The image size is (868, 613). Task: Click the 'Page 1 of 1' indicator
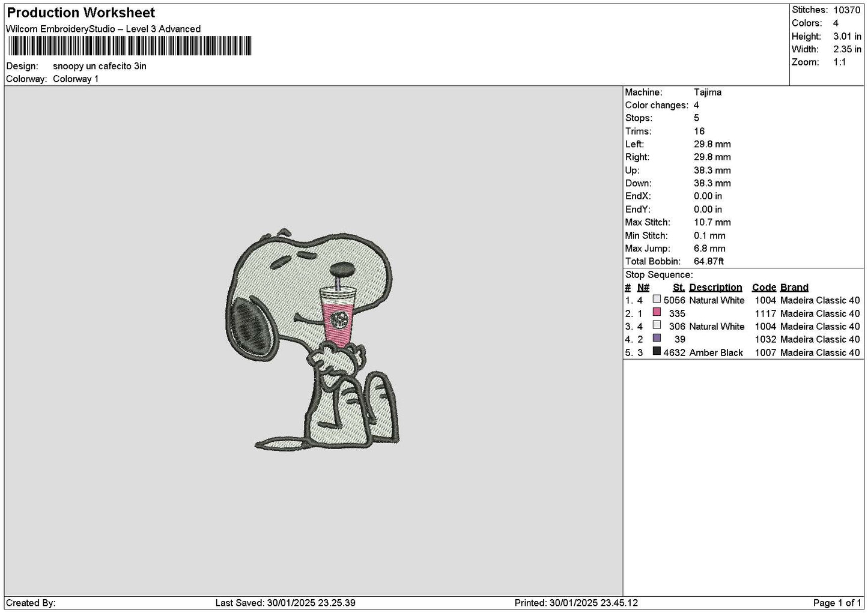tap(837, 603)
